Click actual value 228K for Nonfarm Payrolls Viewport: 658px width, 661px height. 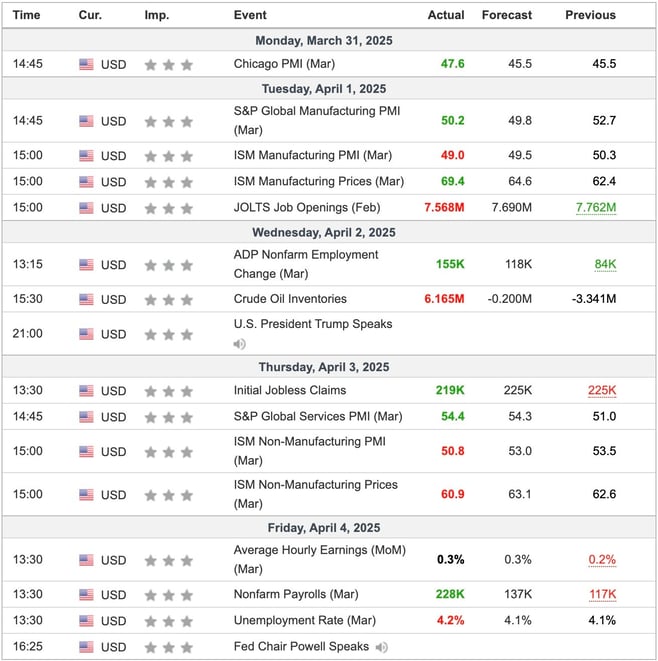pos(450,594)
